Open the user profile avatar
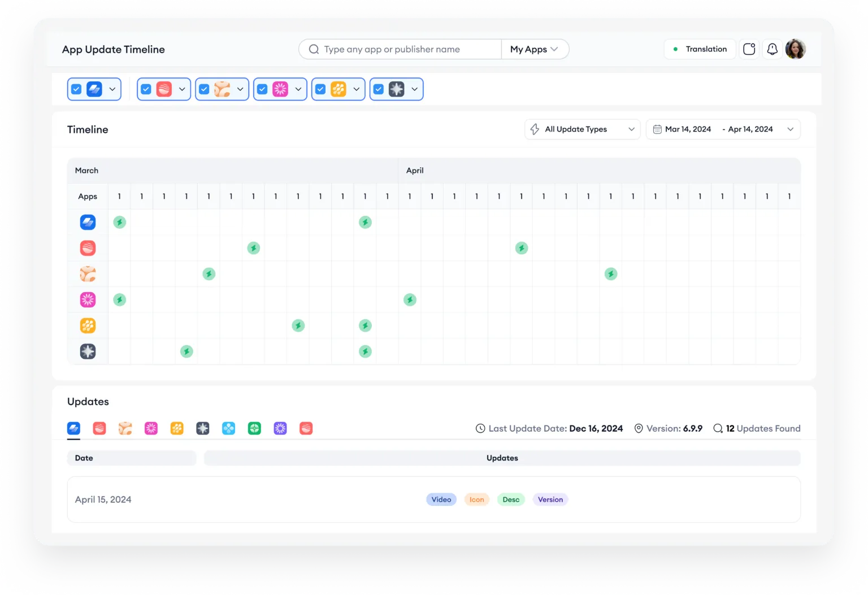The width and height of the screenshot is (868, 595). coord(795,49)
